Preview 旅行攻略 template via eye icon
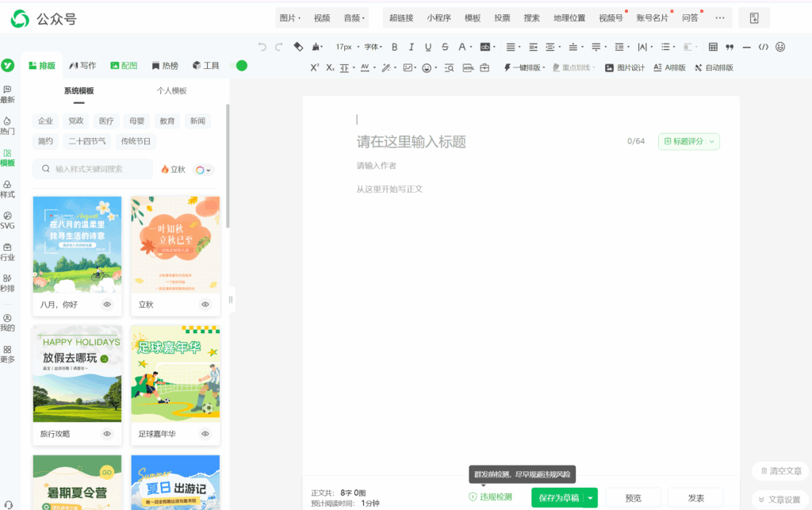Image resolution: width=812 pixels, height=510 pixels. coord(107,434)
